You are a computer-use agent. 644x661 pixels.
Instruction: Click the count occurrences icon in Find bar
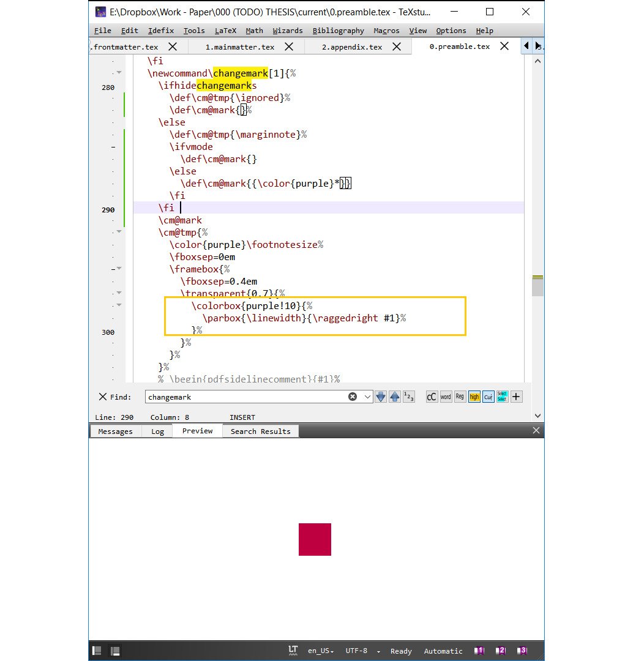pyautogui.click(x=408, y=397)
